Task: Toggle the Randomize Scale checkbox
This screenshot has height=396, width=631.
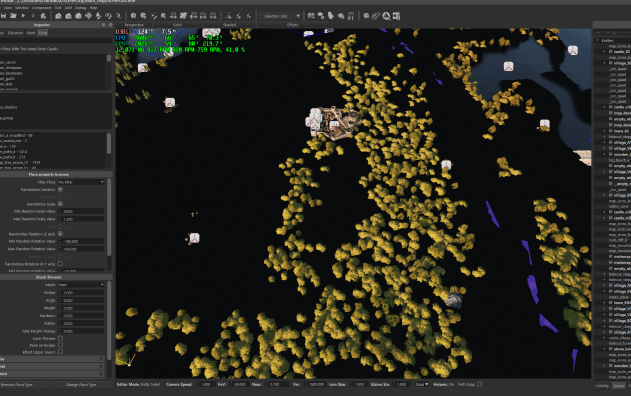Action: tap(60, 204)
